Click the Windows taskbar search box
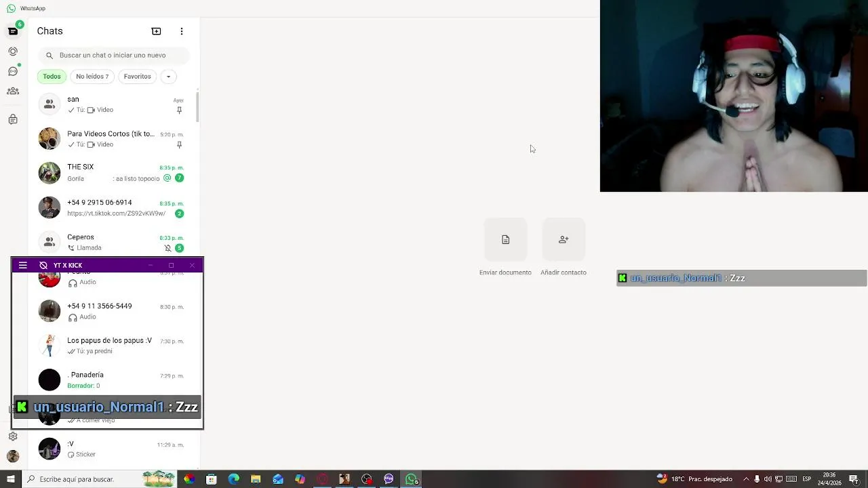The image size is (868, 488). (x=100, y=479)
